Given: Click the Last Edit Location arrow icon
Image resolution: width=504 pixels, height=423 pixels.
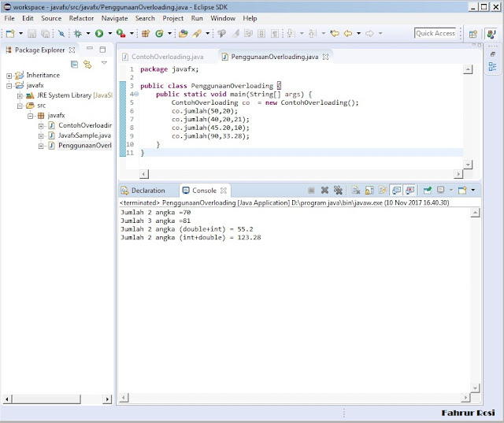Looking at the screenshot, I should (334, 33).
